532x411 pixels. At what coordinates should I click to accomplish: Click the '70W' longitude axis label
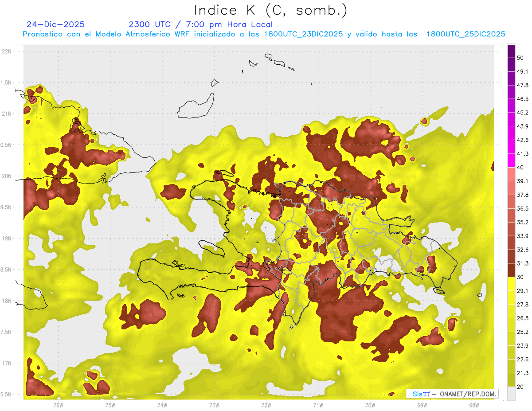[x=370, y=405]
